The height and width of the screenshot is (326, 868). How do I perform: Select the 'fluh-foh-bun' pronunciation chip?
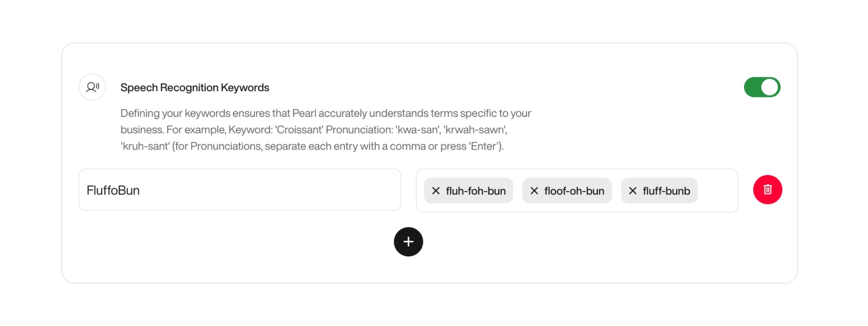tap(475, 190)
